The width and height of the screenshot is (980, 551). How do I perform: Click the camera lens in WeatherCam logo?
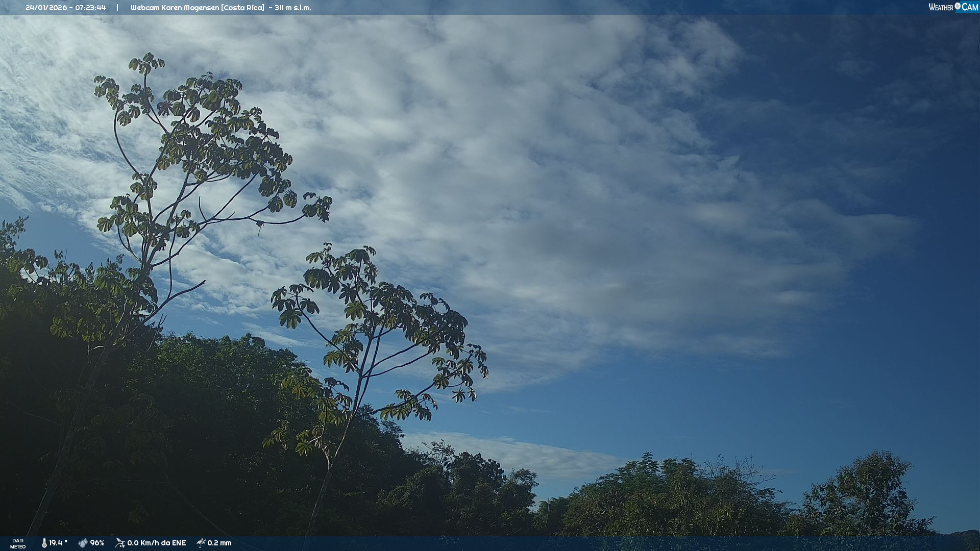coord(958,6)
